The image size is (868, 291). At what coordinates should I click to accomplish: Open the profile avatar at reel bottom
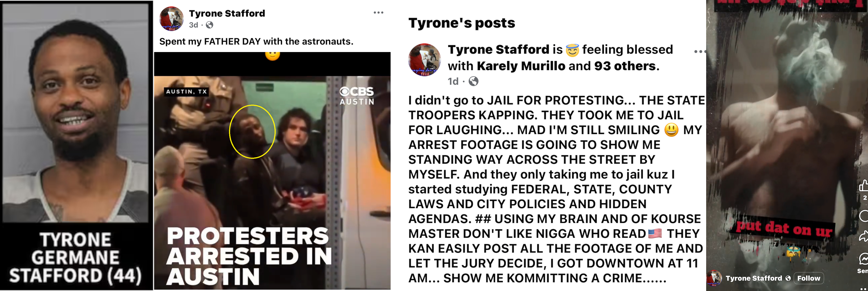pos(714,278)
